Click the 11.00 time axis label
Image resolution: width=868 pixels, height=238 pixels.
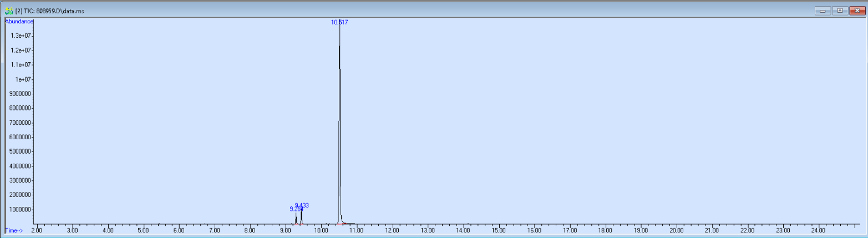coord(357,230)
